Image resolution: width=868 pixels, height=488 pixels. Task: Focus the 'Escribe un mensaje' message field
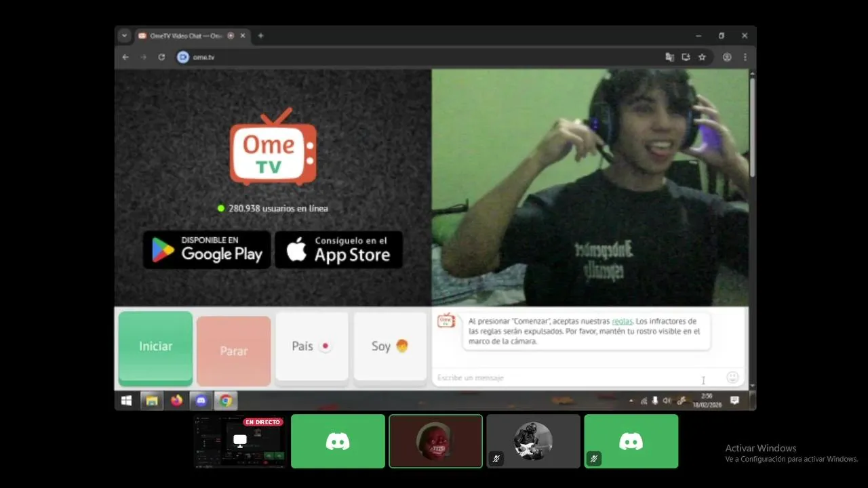[x=576, y=378]
